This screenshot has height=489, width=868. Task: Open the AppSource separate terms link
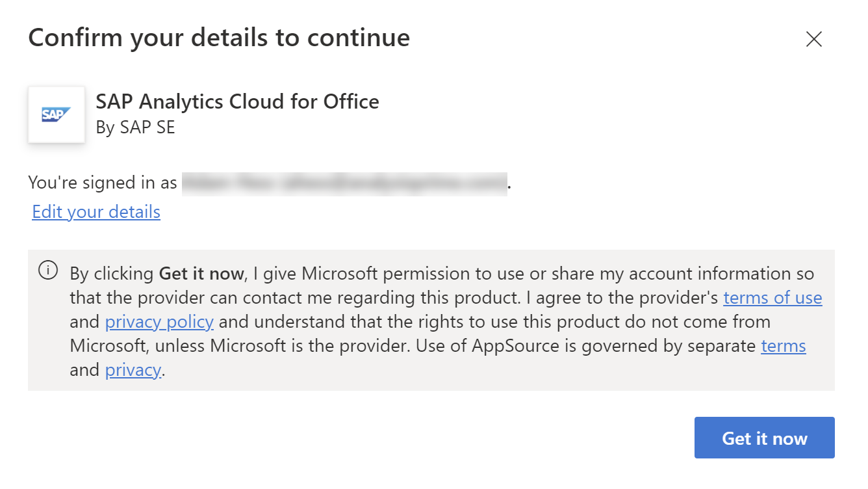[783, 346]
